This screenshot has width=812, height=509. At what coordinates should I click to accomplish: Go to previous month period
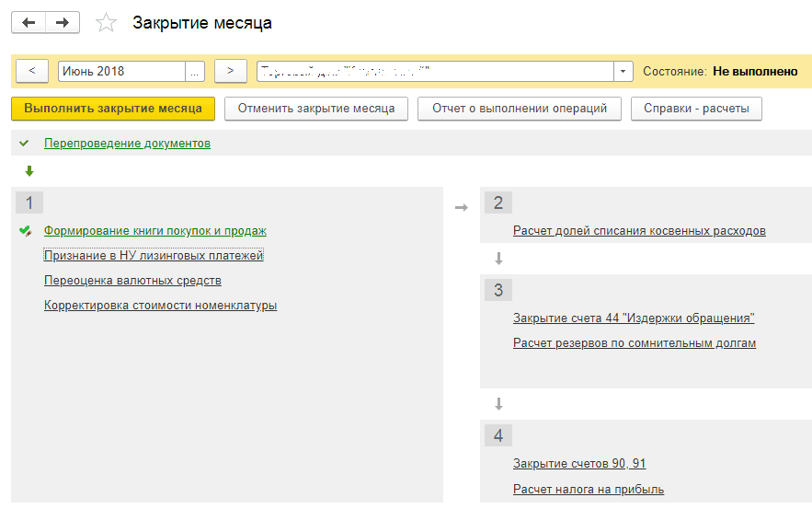pyautogui.click(x=32, y=71)
